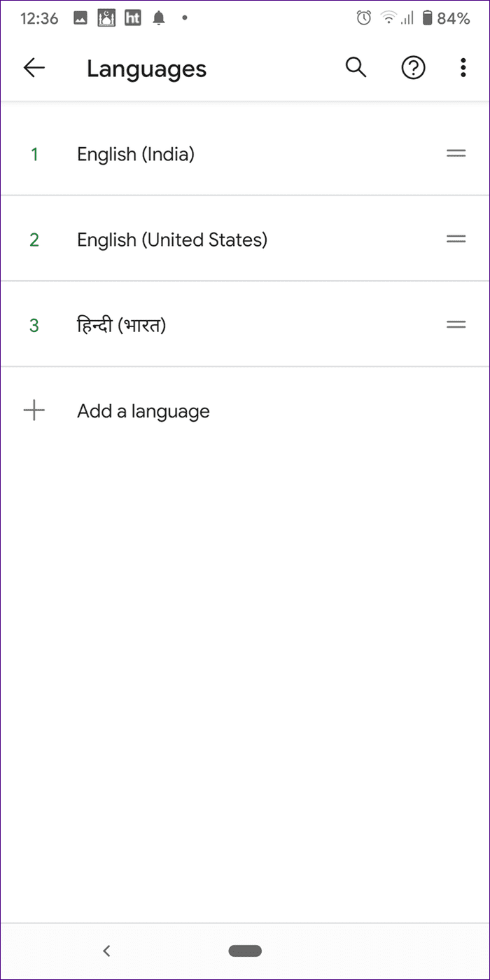Tap the picture notification icon in status bar
Image resolution: width=490 pixels, height=980 pixels.
point(80,19)
